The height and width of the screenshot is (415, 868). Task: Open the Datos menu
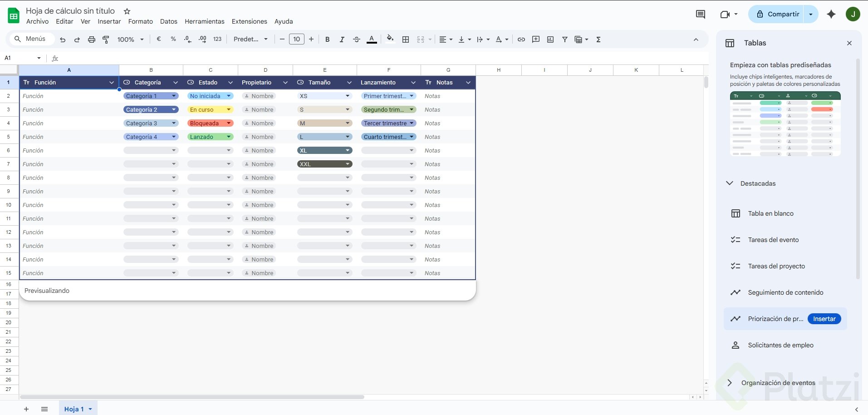coord(169,21)
